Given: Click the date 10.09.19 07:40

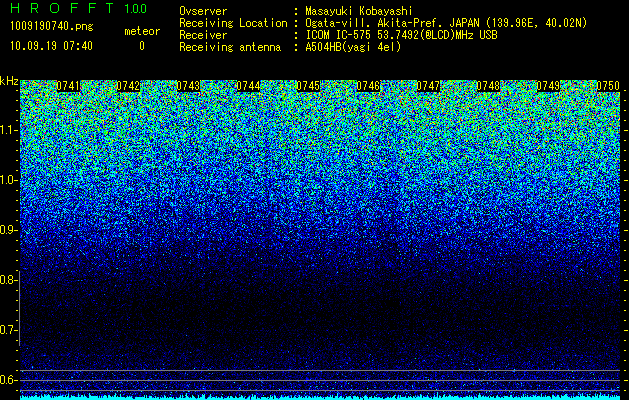Looking at the screenshot, I should point(51,46).
